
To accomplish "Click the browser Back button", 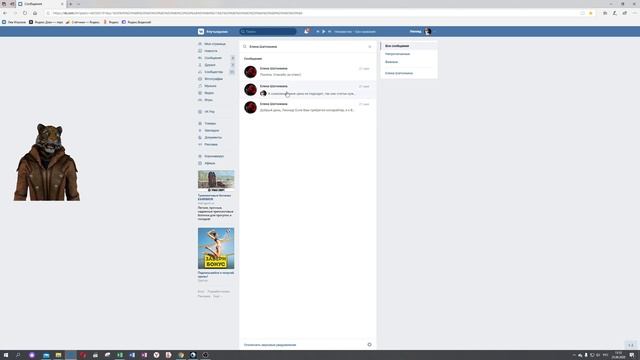I will click(5, 13).
